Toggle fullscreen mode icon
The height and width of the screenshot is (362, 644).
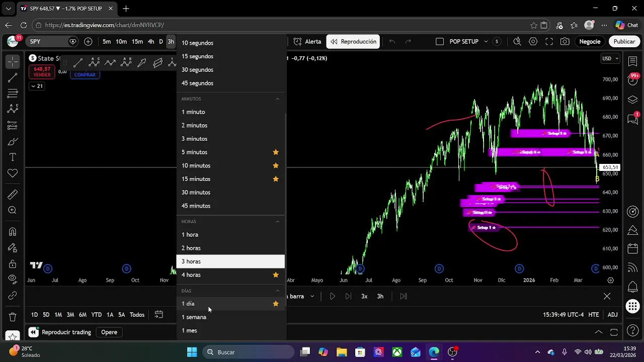pos(549,42)
